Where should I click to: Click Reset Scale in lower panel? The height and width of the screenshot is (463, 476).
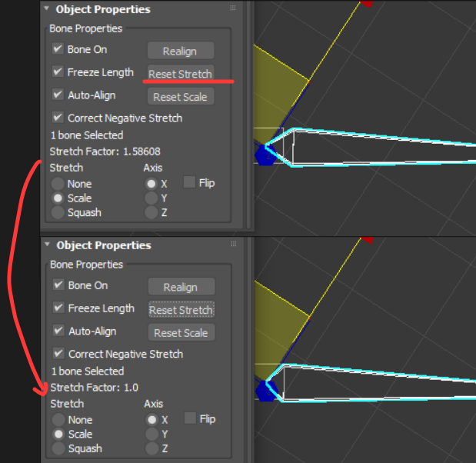(x=181, y=333)
